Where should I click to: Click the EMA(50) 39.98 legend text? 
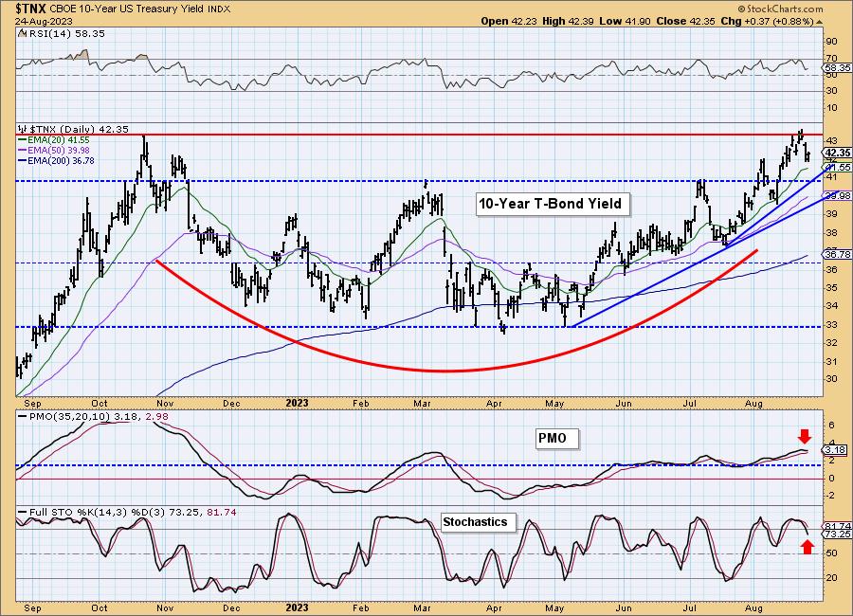pos(59,150)
